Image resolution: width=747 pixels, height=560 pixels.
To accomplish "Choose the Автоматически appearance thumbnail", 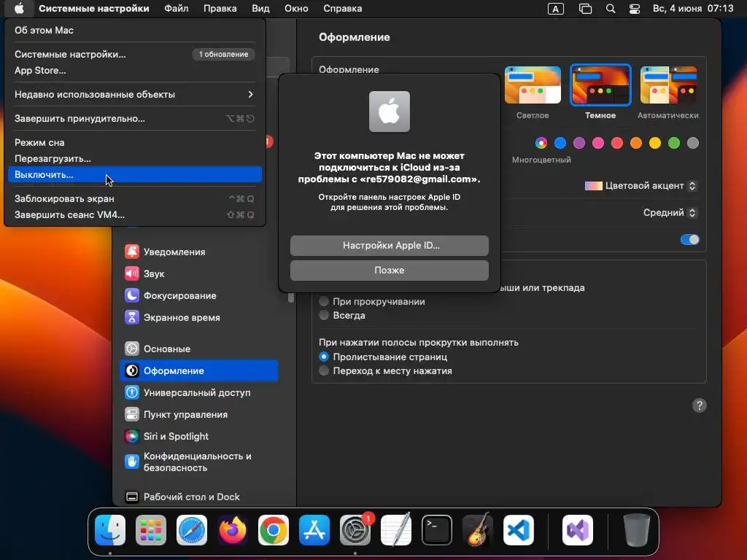I will (668, 85).
